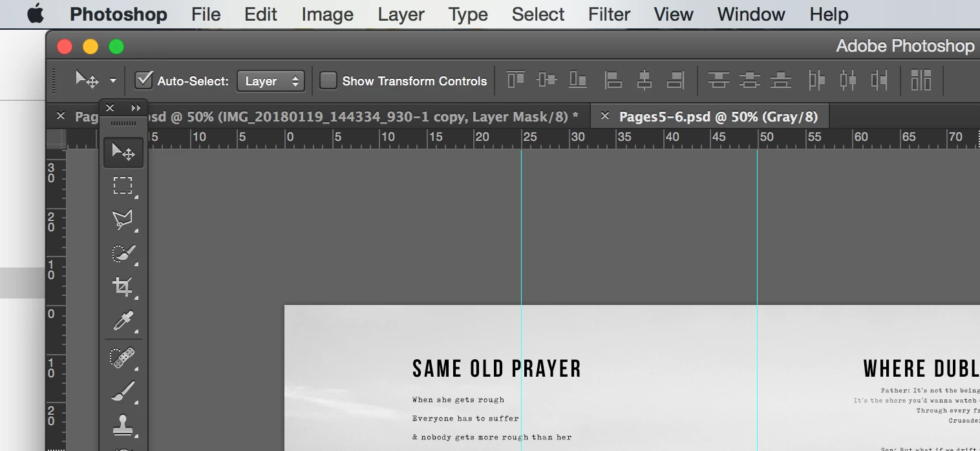Screen dimensions: 980x451
Task: Select the Crop tool
Action: 123,286
